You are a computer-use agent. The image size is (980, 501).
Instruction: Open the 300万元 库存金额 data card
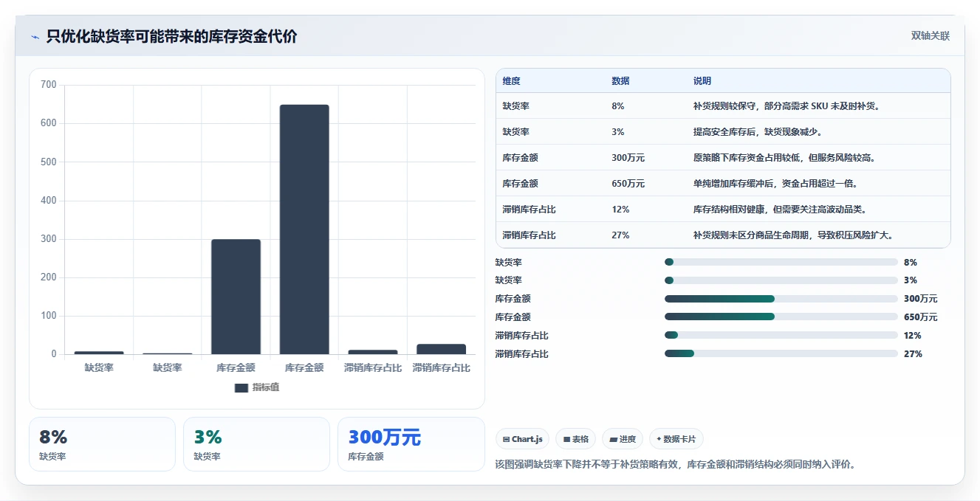pos(411,444)
